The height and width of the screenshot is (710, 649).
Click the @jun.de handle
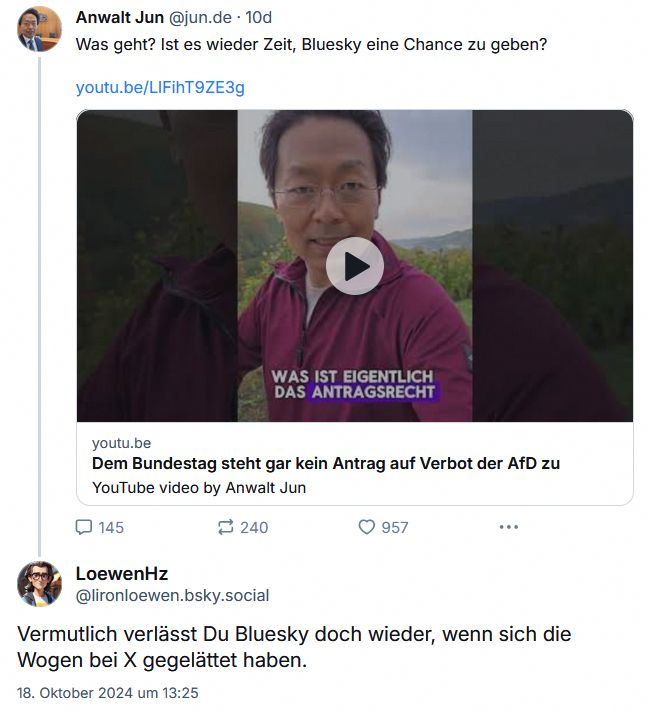click(x=200, y=18)
